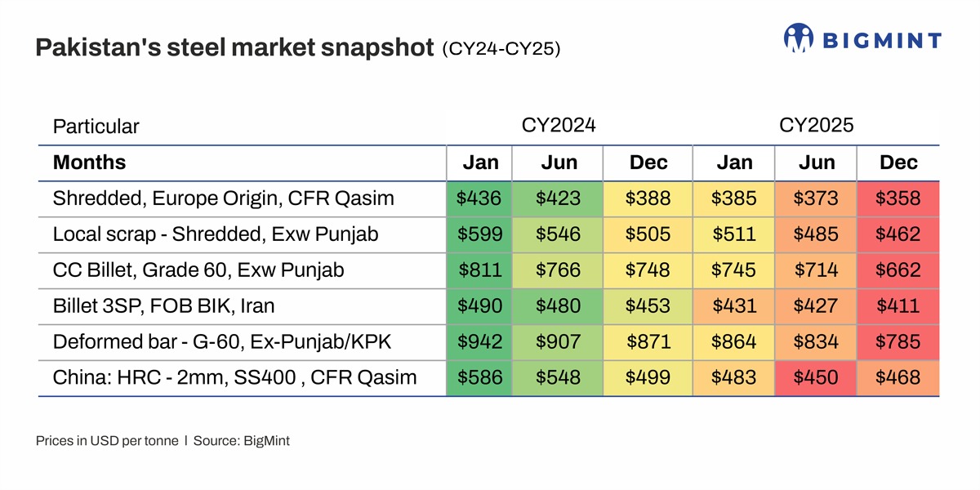Select the Billet 3SP, FOB BIK, Iran row
This screenshot has height=490, width=980.
click(163, 306)
